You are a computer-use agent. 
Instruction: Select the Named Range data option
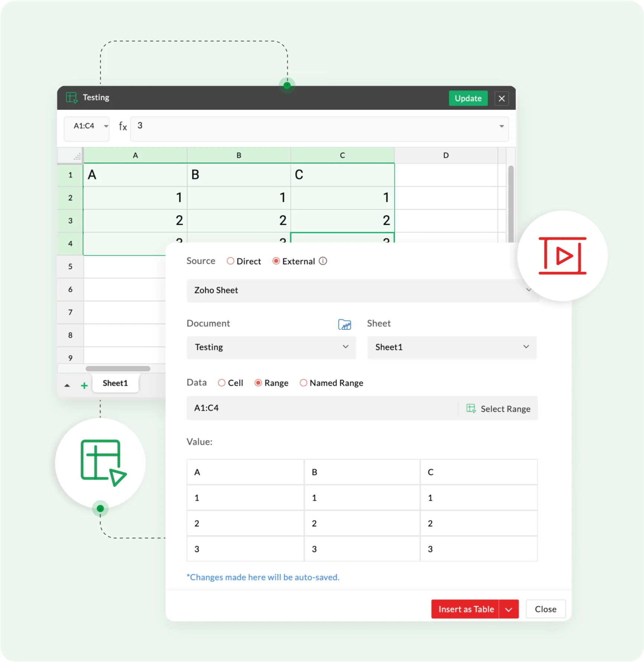tap(303, 383)
